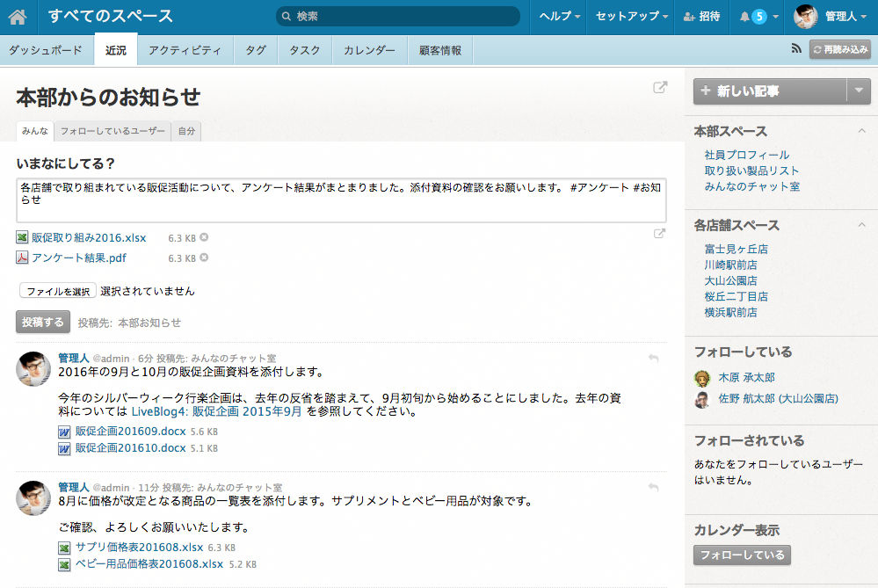Click the reply arrow on second post

click(x=653, y=487)
